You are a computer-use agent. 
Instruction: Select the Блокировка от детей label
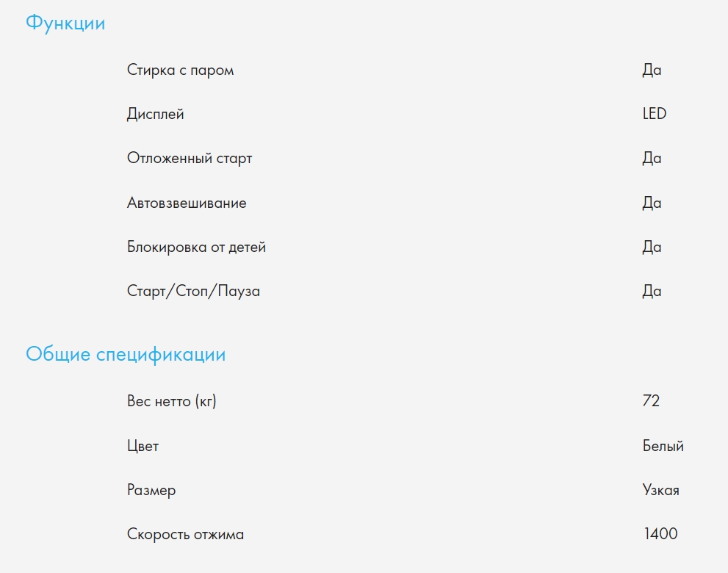pyautogui.click(x=196, y=248)
